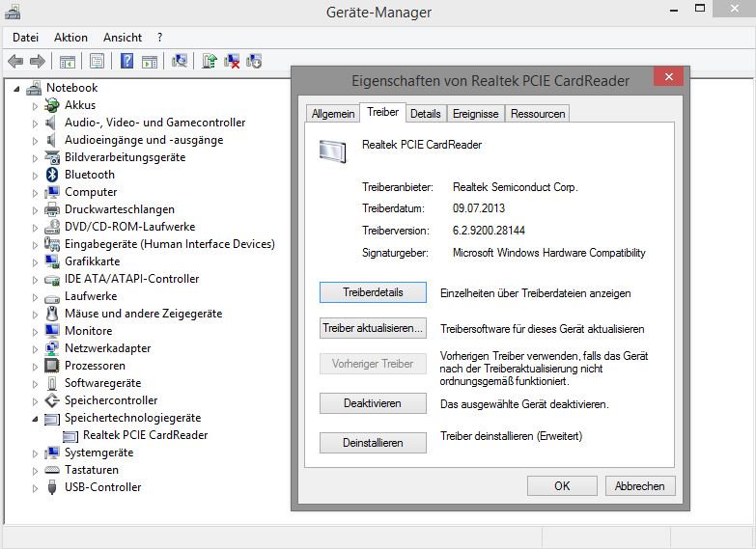The height and width of the screenshot is (549, 756).
Task: Click the Prozessoren chip icon
Action: (x=51, y=366)
